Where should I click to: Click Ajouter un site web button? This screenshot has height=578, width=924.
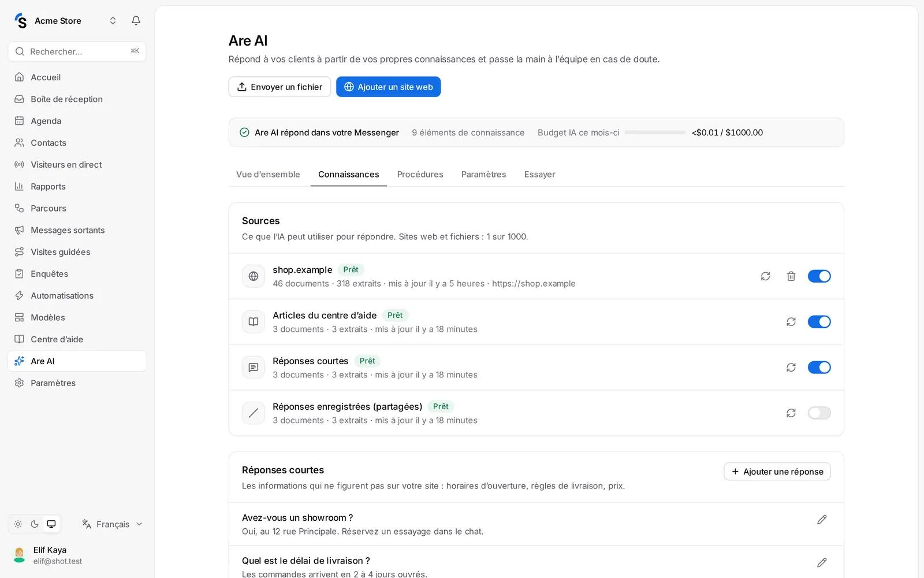click(388, 87)
